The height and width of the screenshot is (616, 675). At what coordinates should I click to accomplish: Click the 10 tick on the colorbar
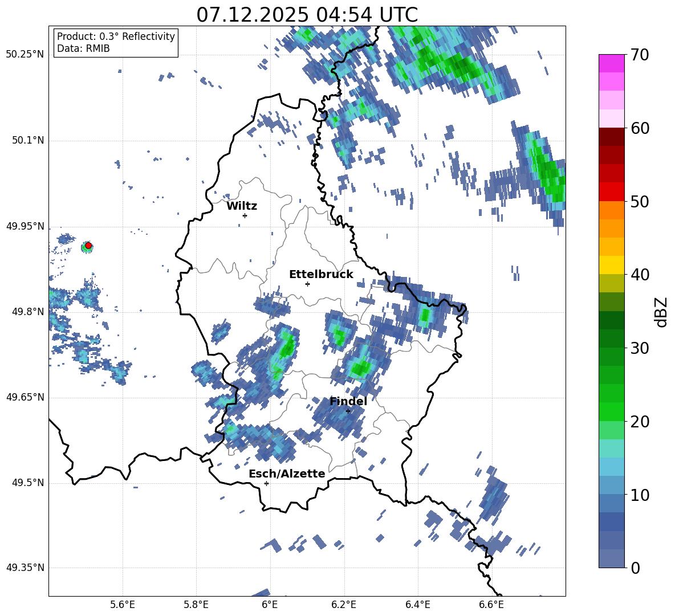click(x=640, y=495)
